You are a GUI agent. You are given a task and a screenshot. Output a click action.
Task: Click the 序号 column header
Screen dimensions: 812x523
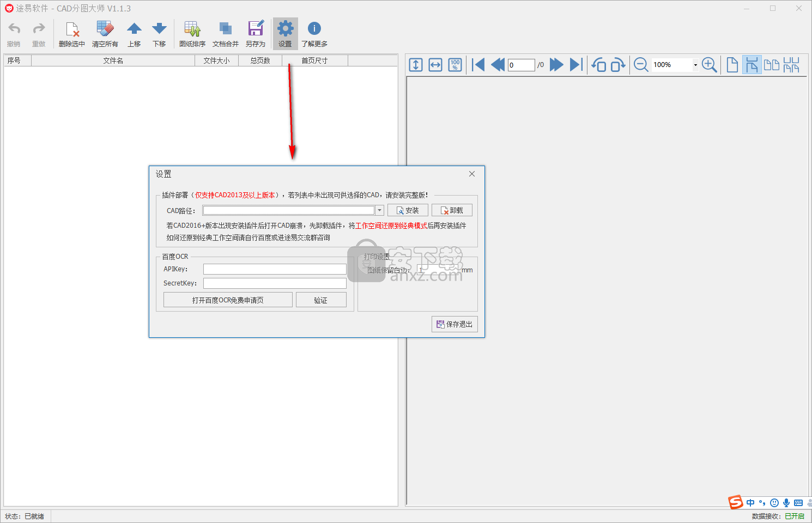(17, 60)
